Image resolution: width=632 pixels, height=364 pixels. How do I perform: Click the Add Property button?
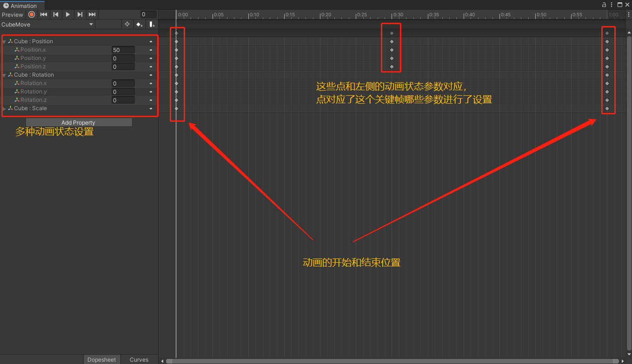click(79, 123)
